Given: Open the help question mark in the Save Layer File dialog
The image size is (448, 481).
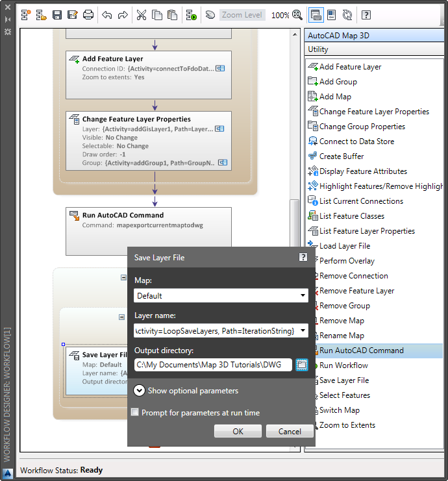Looking at the screenshot, I should (x=303, y=257).
